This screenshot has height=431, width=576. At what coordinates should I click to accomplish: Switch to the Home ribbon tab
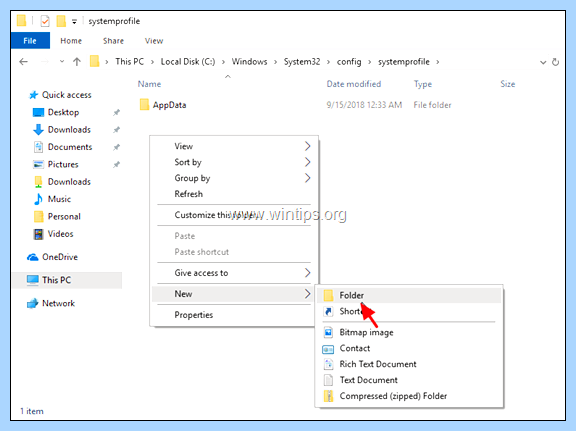pos(71,41)
